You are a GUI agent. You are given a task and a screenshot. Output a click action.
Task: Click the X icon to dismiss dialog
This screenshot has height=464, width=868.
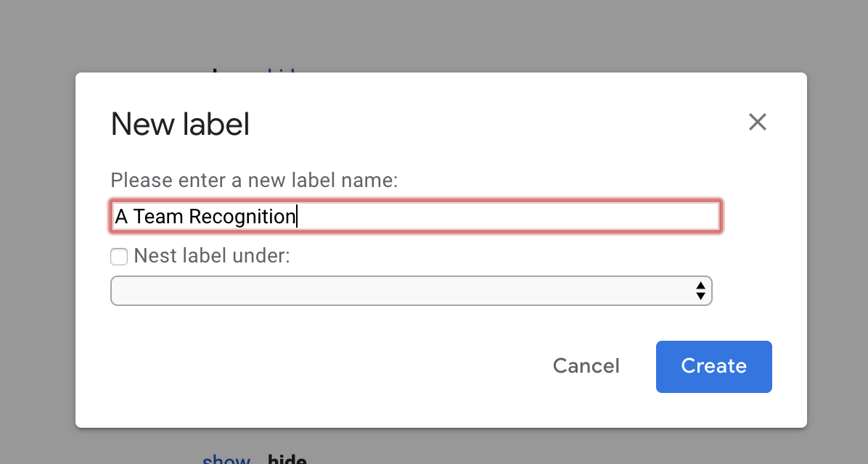tap(758, 122)
